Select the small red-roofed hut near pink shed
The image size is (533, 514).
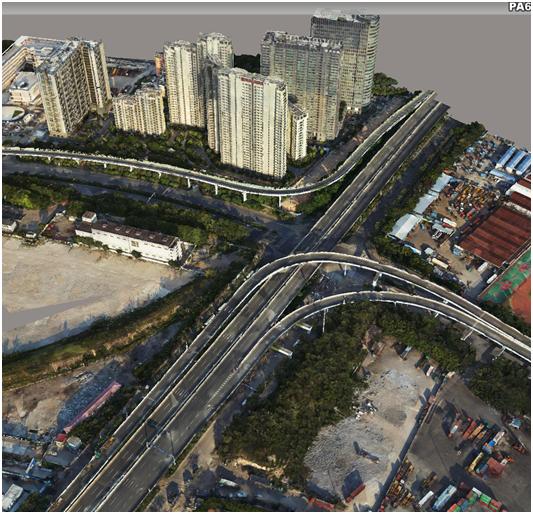point(61,439)
